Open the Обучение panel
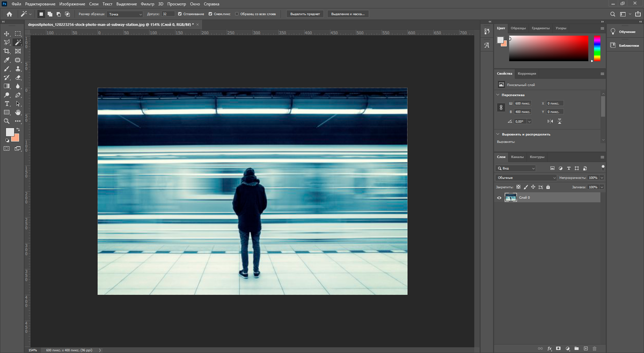This screenshot has height=353, width=644. [x=624, y=32]
